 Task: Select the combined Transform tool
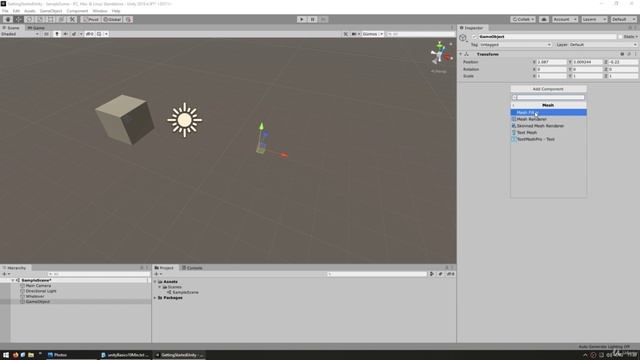(x=61, y=19)
